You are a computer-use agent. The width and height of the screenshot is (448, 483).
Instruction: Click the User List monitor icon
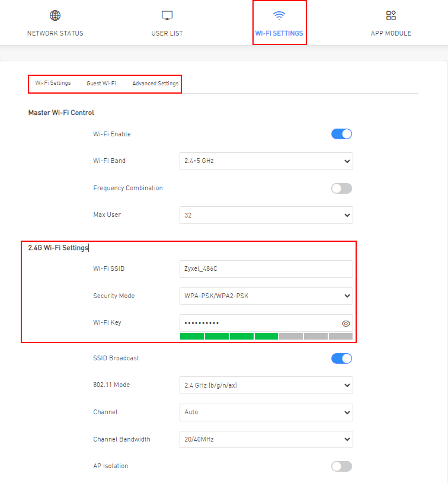167,16
